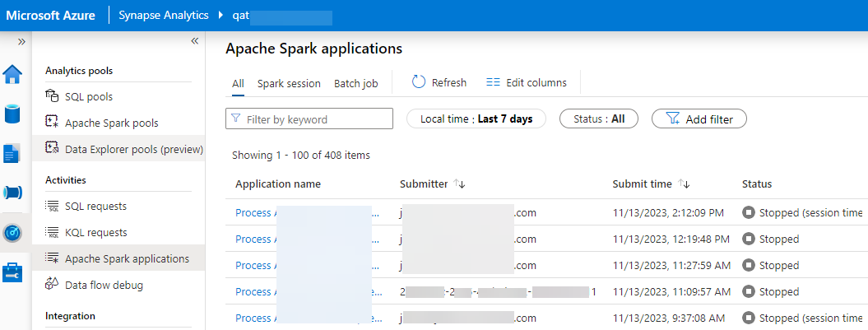Switch to the Batch job tab
Viewport: 868px width, 330px height.
pyautogui.click(x=356, y=84)
